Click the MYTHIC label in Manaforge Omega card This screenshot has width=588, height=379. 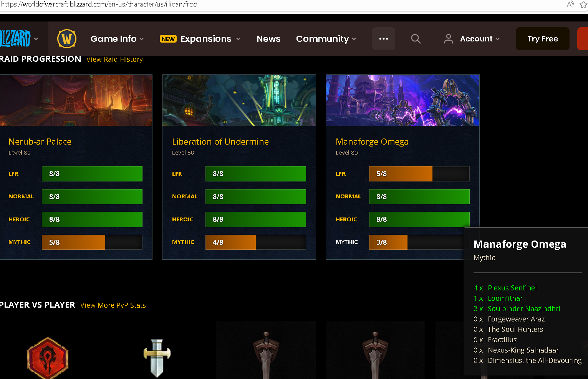pyautogui.click(x=347, y=242)
